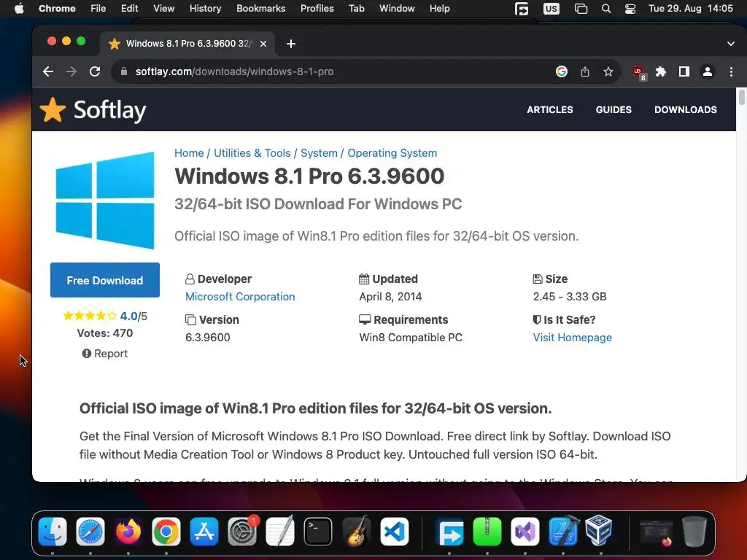Screen dimensions: 747x560
Task: Click the Free Download button
Action: (105, 280)
